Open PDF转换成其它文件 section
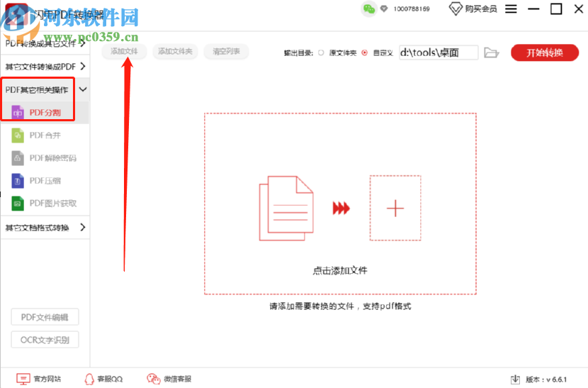Screen dimensions: 588x388 (45, 43)
